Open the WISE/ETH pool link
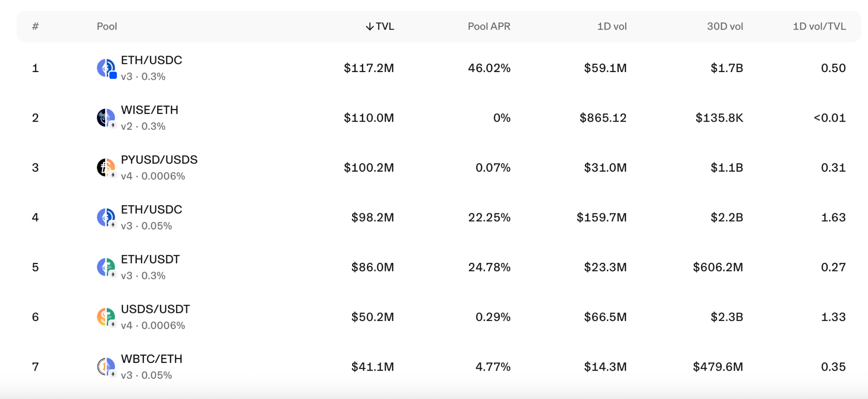This screenshot has height=399, width=868. [150, 110]
